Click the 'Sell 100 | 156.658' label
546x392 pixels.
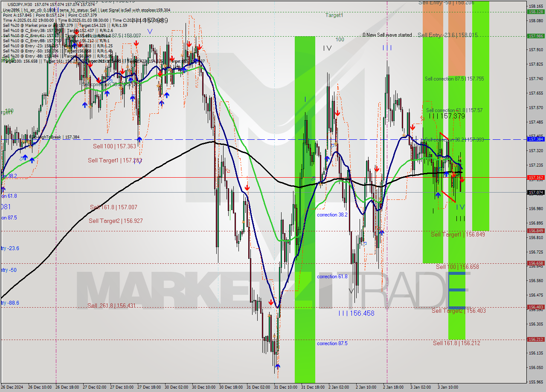point(457,267)
